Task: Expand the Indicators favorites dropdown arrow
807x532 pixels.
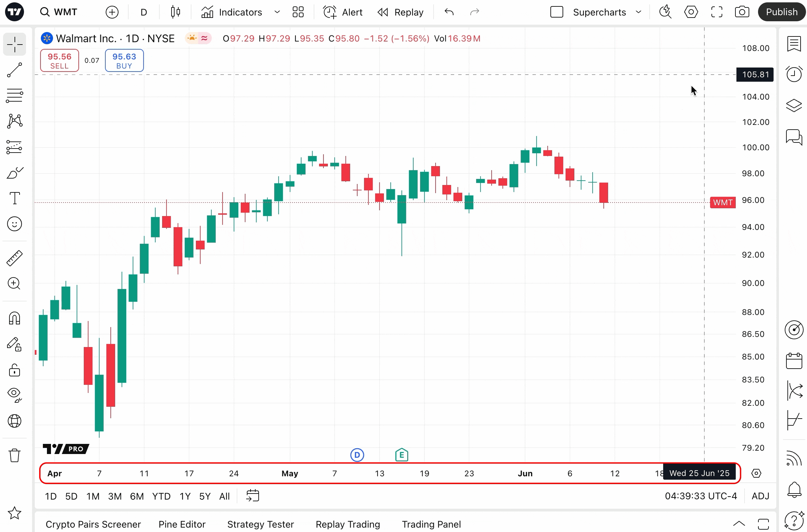Action: 277,12
